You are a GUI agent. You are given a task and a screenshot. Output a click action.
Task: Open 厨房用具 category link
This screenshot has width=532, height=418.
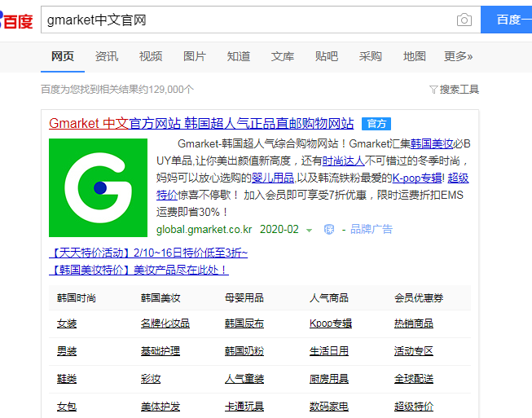pyautogui.click(x=329, y=379)
